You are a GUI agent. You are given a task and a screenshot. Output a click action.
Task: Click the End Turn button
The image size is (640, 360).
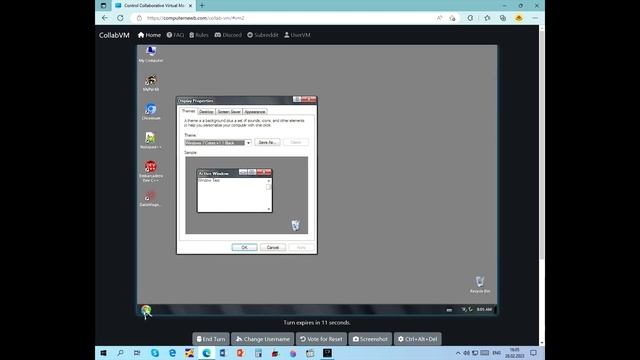coord(211,339)
